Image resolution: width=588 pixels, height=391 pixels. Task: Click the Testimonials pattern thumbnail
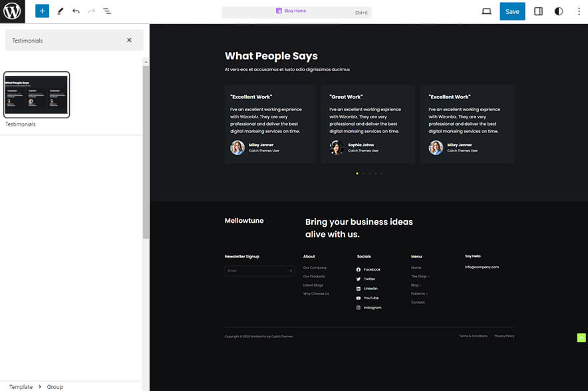point(37,94)
